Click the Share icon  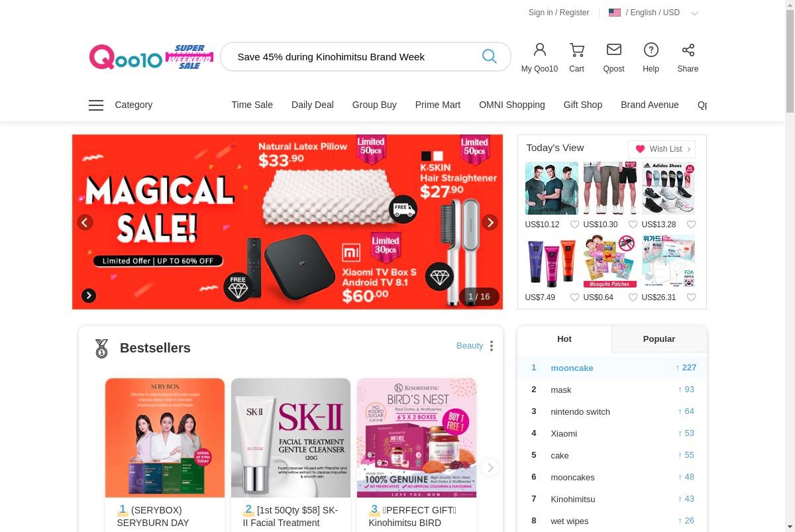point(688,50)
